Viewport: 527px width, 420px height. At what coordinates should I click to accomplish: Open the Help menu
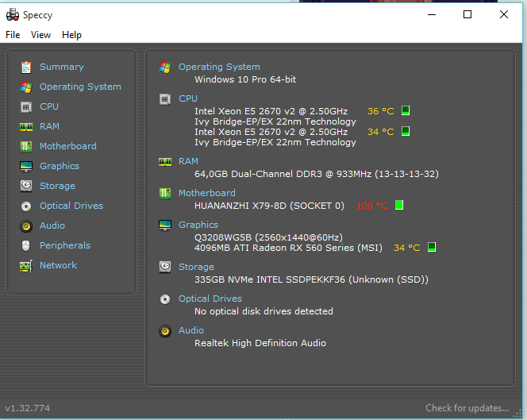tap(71, 35)
